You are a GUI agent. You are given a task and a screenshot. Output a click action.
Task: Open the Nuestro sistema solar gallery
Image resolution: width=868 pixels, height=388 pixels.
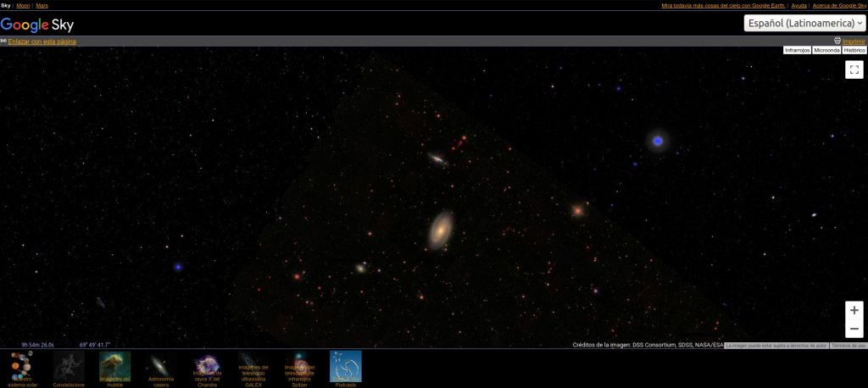click(23, 367)
